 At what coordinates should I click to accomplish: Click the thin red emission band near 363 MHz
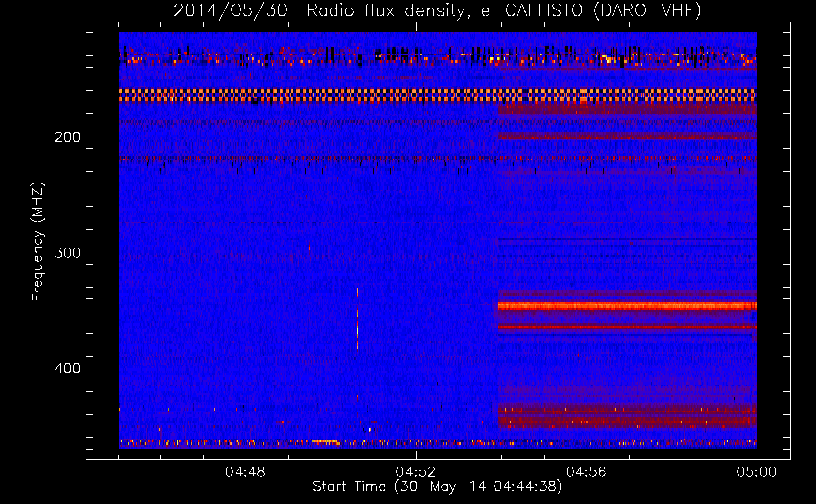[x=627, y=327]
